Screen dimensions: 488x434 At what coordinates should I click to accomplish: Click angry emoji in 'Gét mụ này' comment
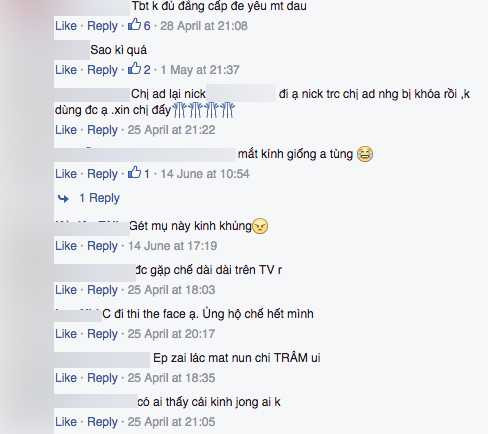tap(260, 226)
